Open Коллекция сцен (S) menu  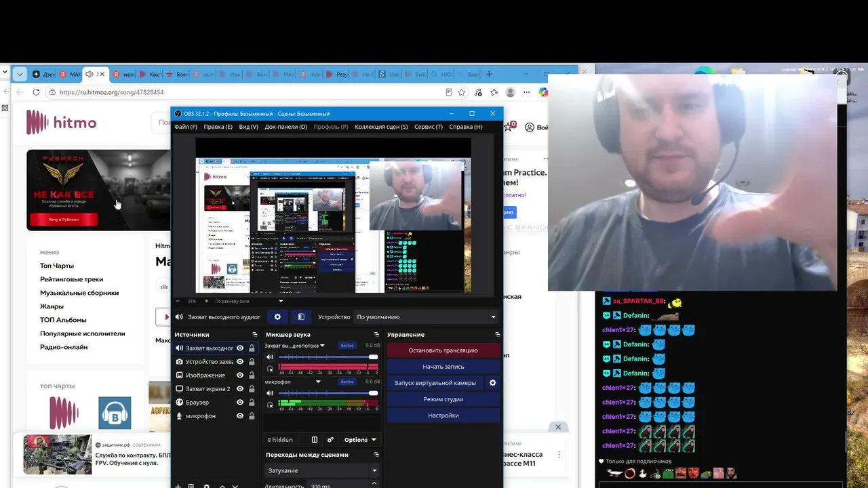[381, 127]
